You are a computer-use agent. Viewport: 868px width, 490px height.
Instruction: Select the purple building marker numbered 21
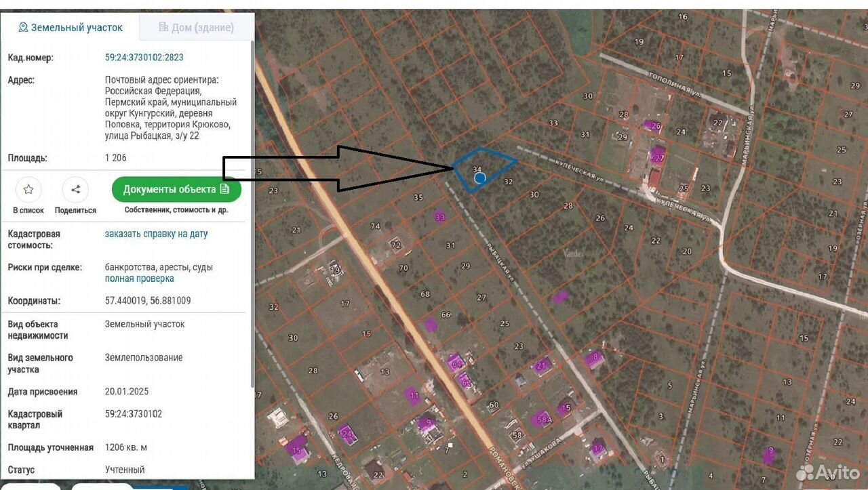tap(541, 366)
